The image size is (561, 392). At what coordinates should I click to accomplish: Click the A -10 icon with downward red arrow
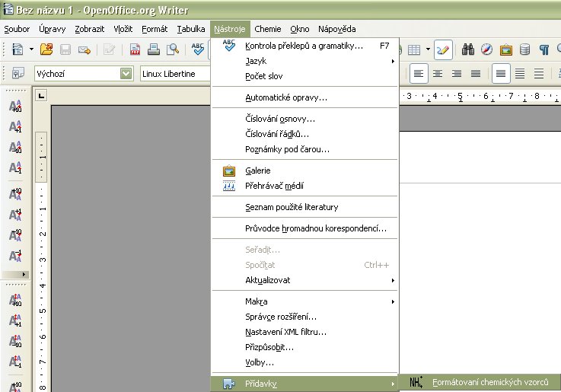coord(15,235)
